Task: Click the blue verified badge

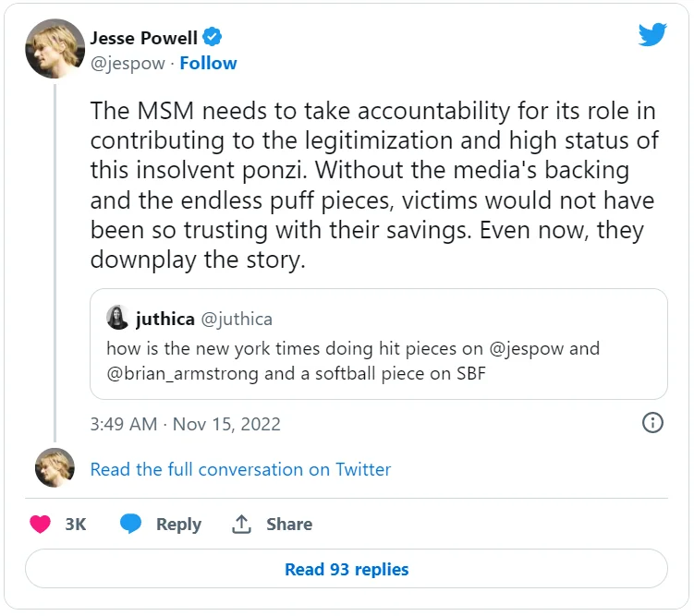Action: pos(213,38)
